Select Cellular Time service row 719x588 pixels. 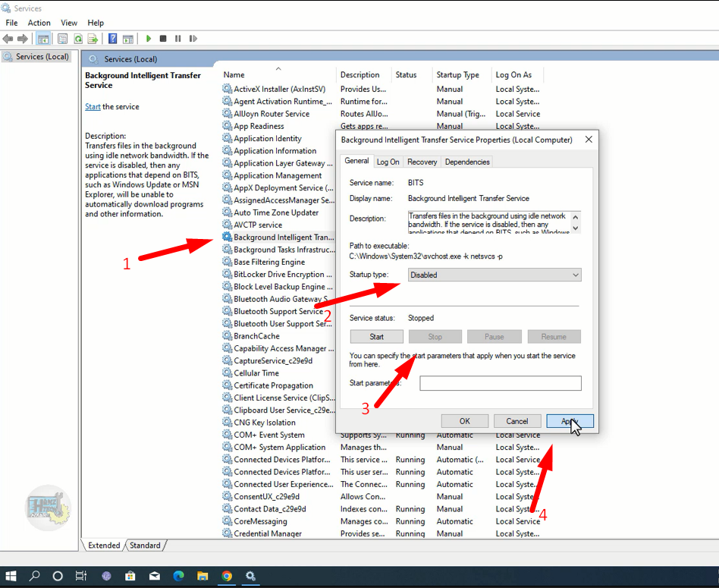click(256, 373)
